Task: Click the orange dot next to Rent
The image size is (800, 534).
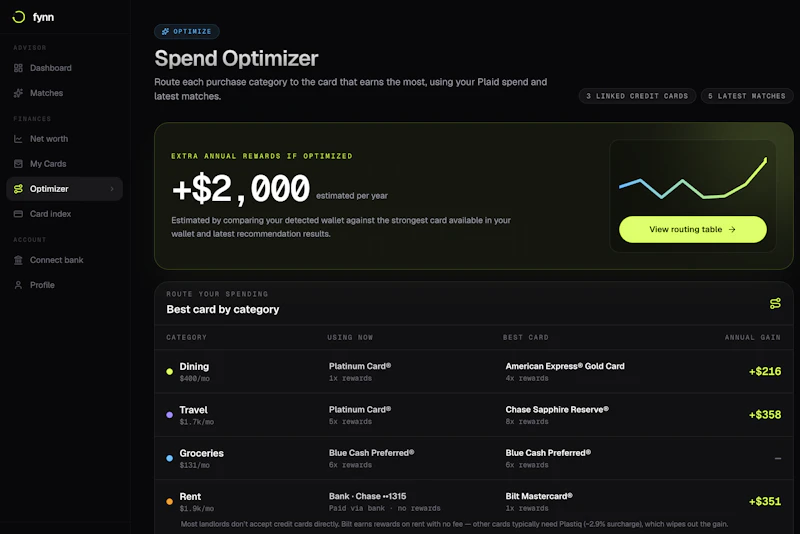Action: (x=169, y=501)
